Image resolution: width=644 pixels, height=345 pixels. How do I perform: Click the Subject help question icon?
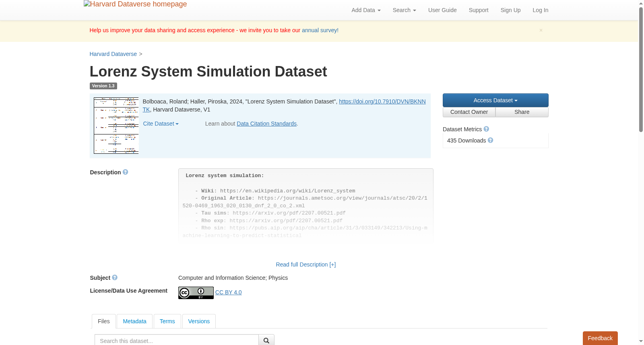[x=115, y=278]
